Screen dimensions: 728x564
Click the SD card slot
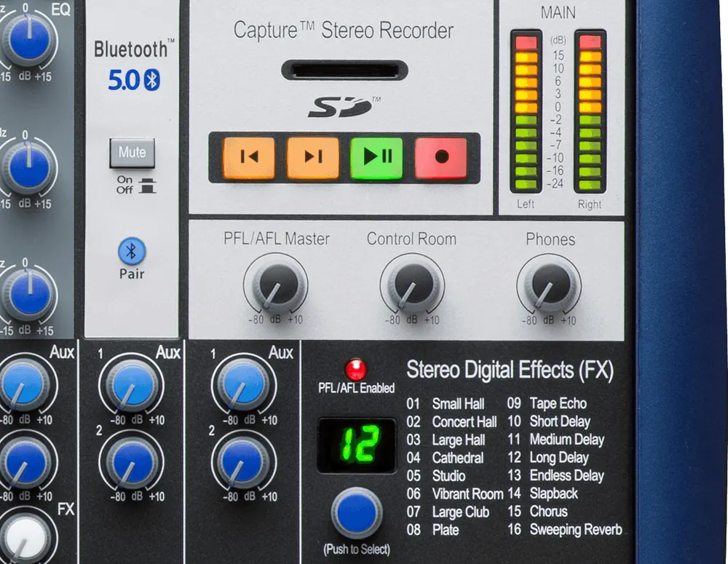[x=344, y=71]
